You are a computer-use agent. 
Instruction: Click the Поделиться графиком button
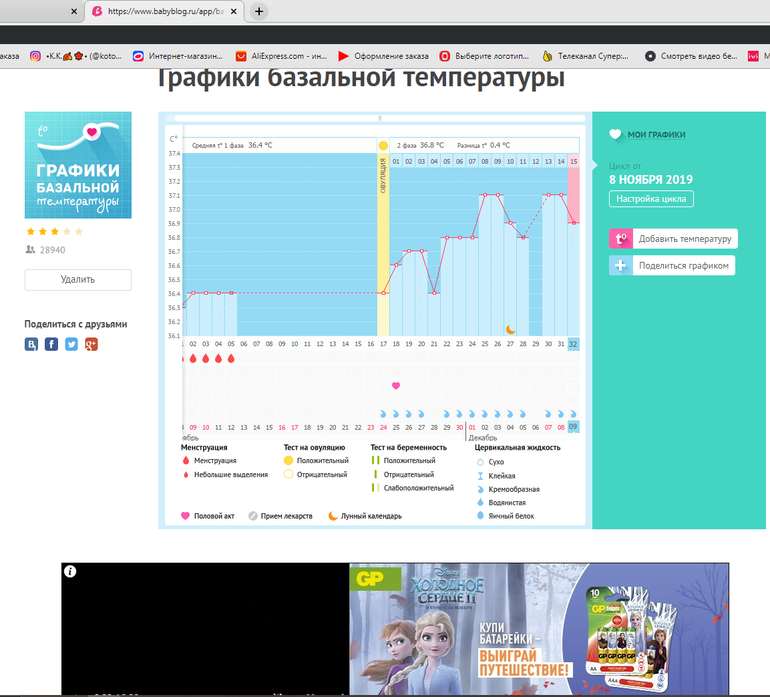point(684,265)
